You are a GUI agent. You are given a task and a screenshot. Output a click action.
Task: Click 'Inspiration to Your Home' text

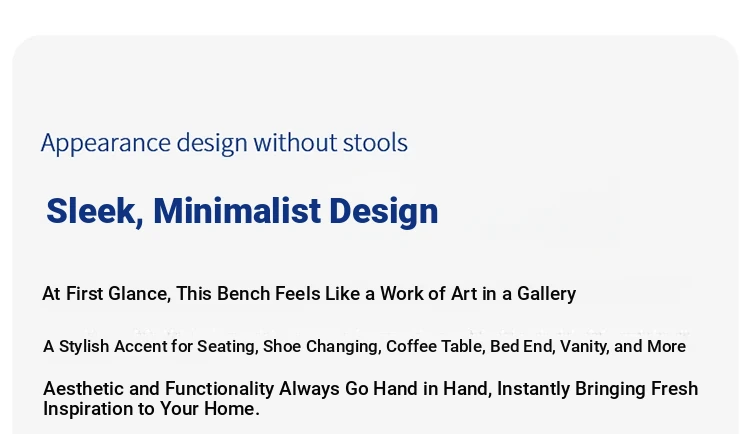pyautogui.click(x=151, y=409)
